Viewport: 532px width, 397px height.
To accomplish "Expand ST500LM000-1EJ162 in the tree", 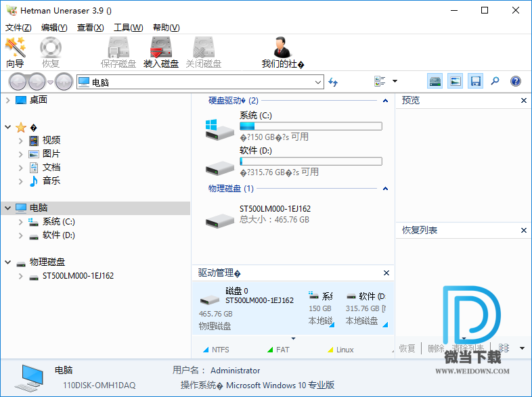I will [21, 277].
